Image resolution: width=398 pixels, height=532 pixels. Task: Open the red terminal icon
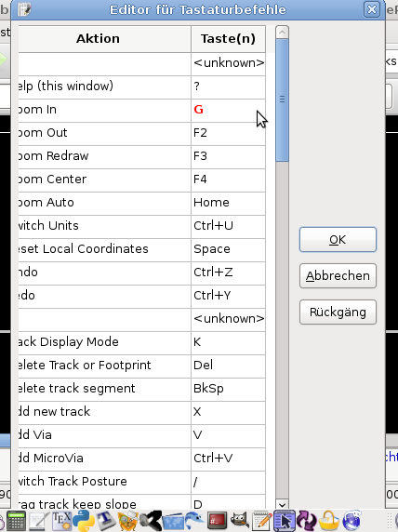[x=218, y=521]
